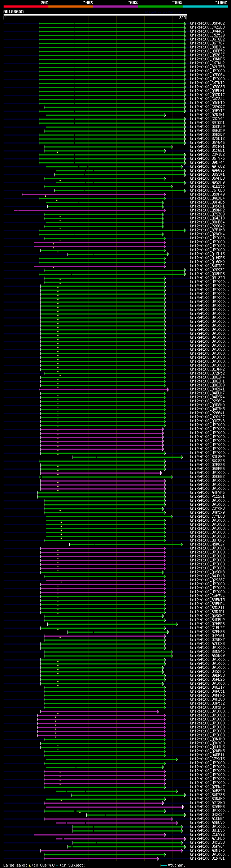Click the ~40% legend label
231x868 pixels.
88,3
